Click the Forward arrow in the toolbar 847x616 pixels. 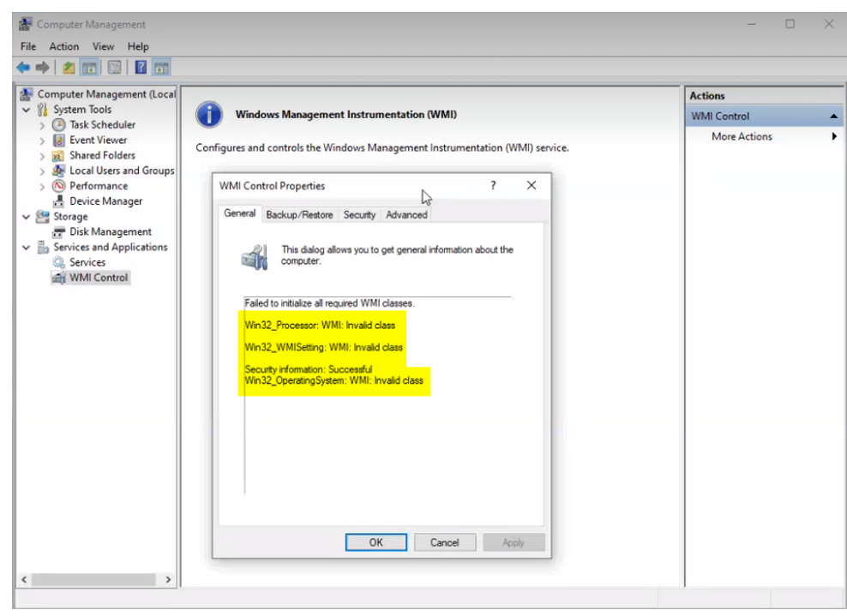42,68
